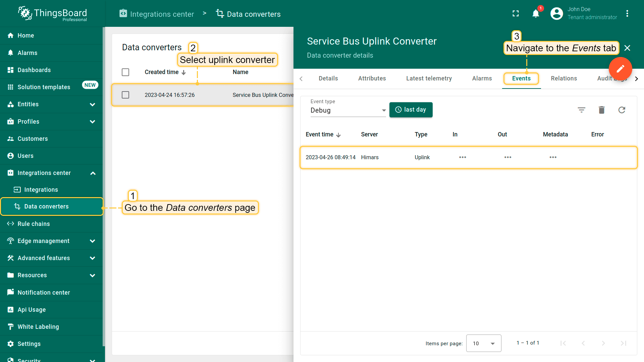View Metadata ellipsis for Uplink event
The width and height of the screenshot is (644, 362).
[x=553, y=157]
